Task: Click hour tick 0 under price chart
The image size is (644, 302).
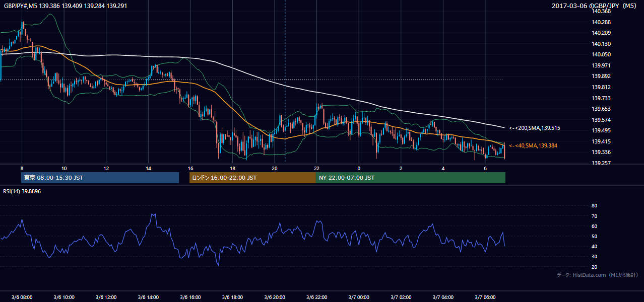Action: (x=359, y=168)
